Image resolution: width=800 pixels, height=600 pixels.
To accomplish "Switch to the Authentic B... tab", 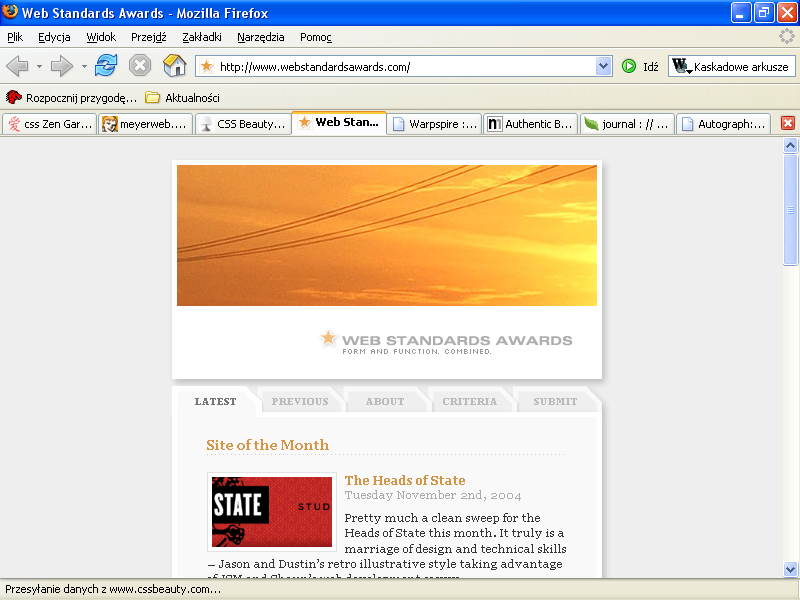I will pos(531,123).
